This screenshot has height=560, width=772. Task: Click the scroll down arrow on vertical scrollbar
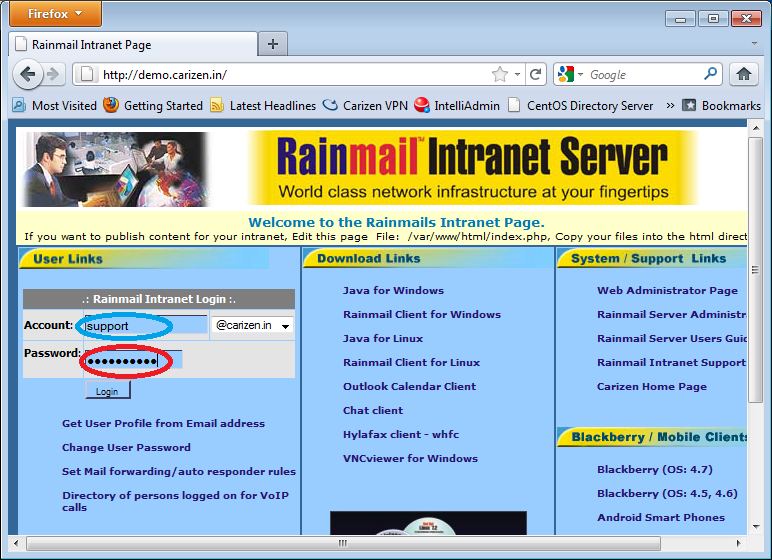point(756,527)
